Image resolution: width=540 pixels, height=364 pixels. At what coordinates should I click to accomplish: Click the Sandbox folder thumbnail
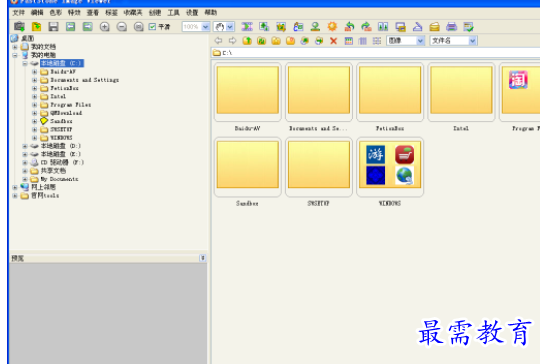click(248, 167)
